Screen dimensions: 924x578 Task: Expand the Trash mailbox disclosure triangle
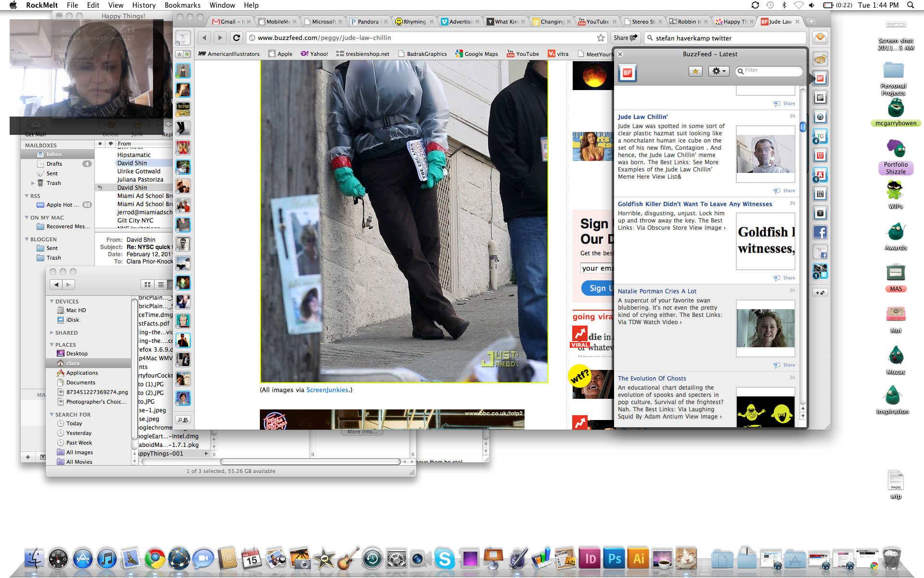(33, 183)
